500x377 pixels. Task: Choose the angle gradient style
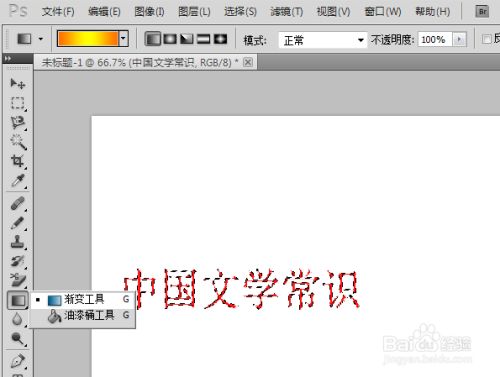[x=187, y=39]
